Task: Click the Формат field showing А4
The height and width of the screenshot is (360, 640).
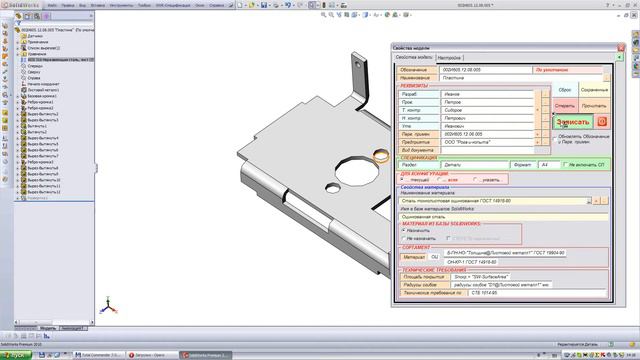Action: tap(549, 164)
